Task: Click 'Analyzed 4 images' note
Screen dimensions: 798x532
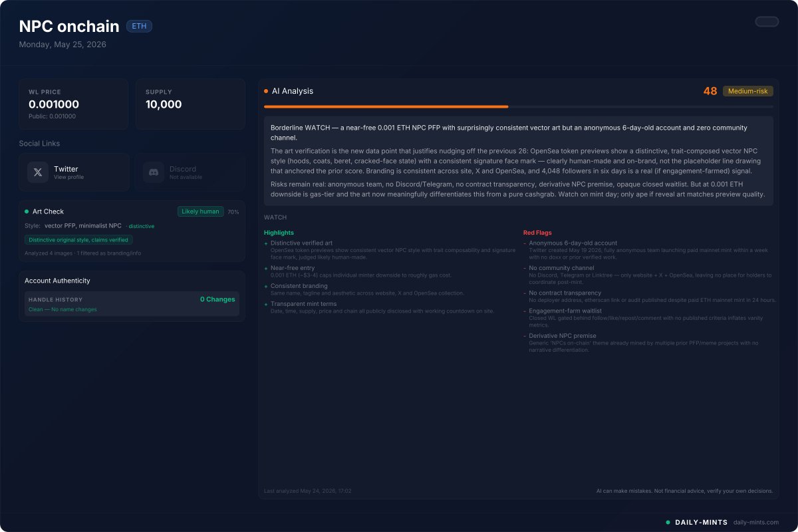Action: click(x=82, y=253)
